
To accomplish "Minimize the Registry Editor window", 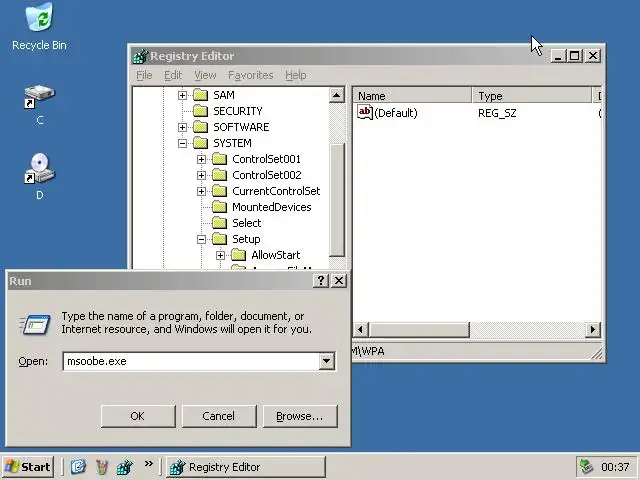I will [558, 56].
